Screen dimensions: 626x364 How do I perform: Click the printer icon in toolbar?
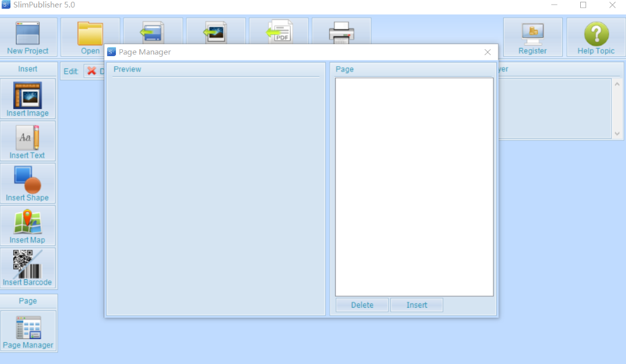point(341,31)
